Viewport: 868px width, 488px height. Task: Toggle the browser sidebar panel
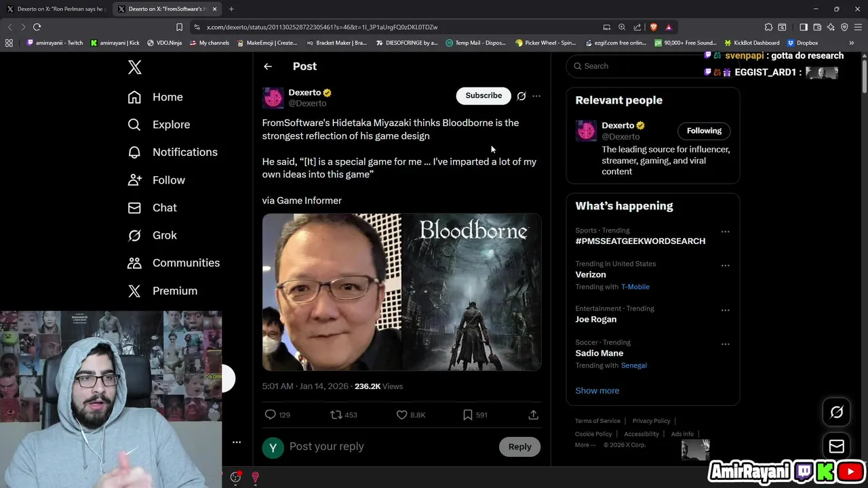pyautogui.click(x=804, y=27)
